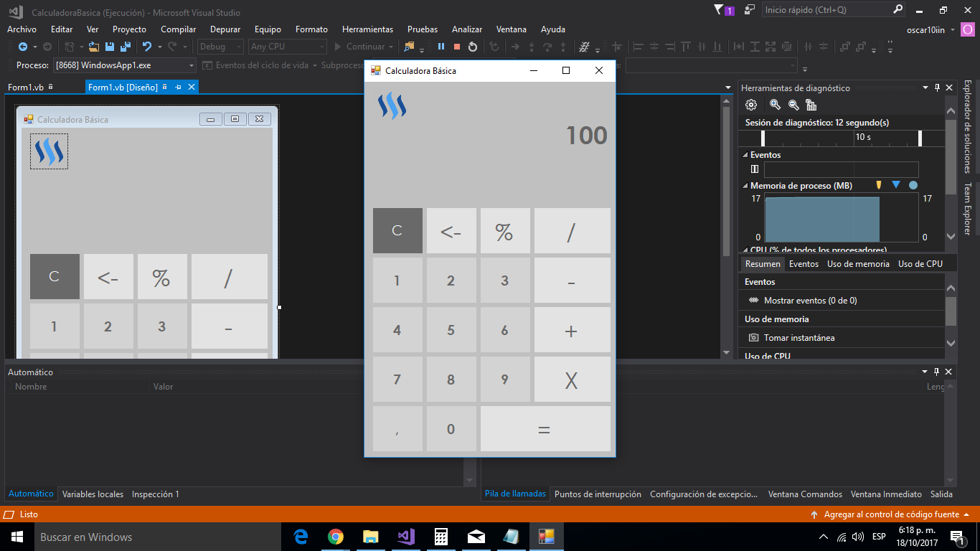
Task: Collapse the Eventos graph section
Action: click(744, 155)
